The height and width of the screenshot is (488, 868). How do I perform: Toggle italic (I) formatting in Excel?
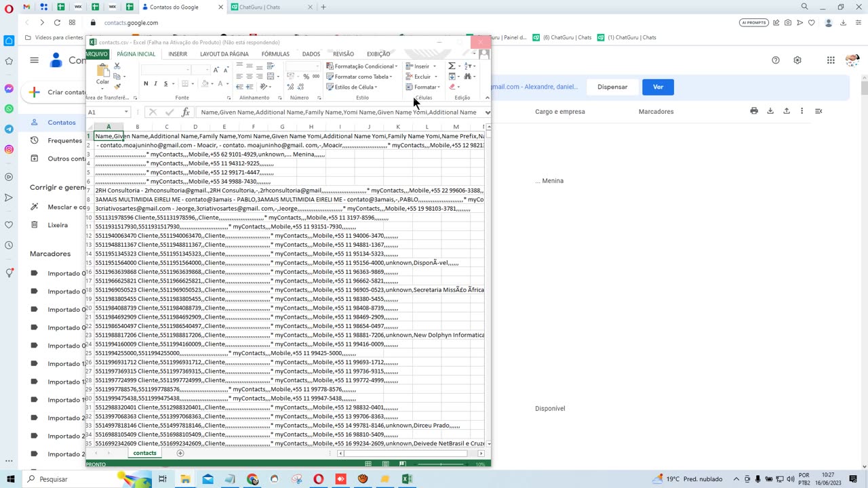(x=155, y=83)
